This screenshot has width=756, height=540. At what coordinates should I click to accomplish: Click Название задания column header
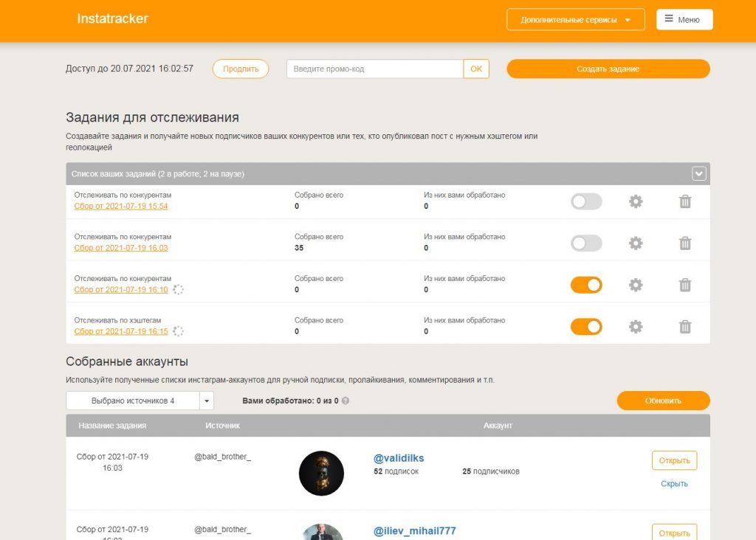point(112,426)
